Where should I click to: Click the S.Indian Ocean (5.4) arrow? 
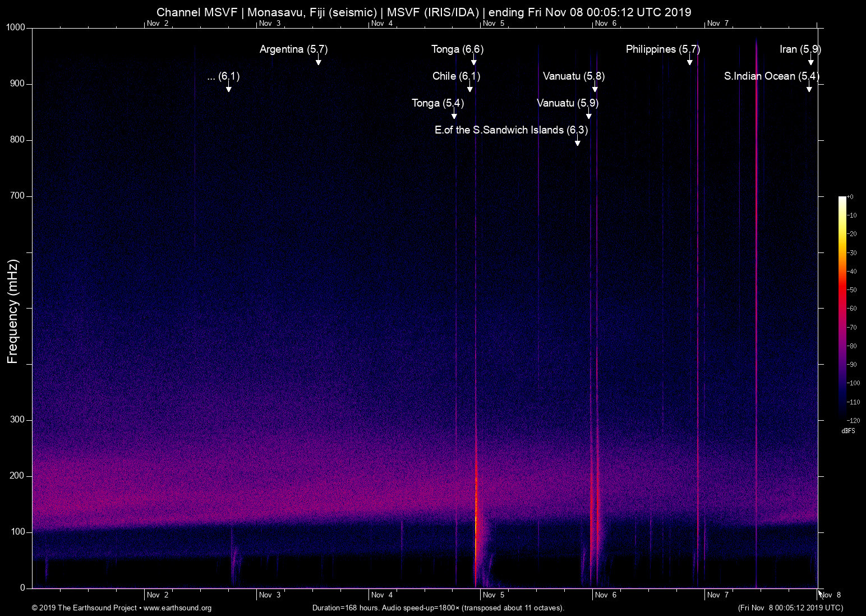(809, 89)
